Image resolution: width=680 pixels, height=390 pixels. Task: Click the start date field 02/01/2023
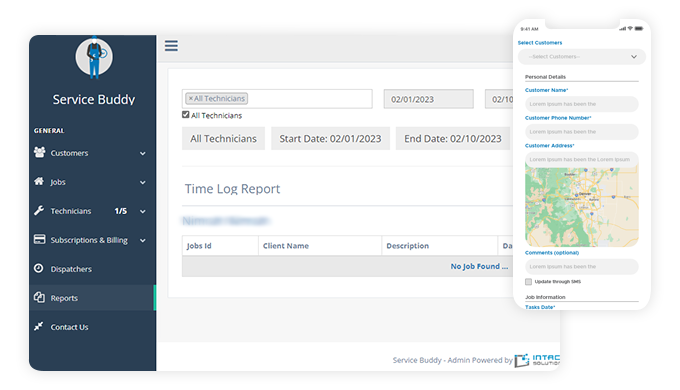tap(428, 99)
